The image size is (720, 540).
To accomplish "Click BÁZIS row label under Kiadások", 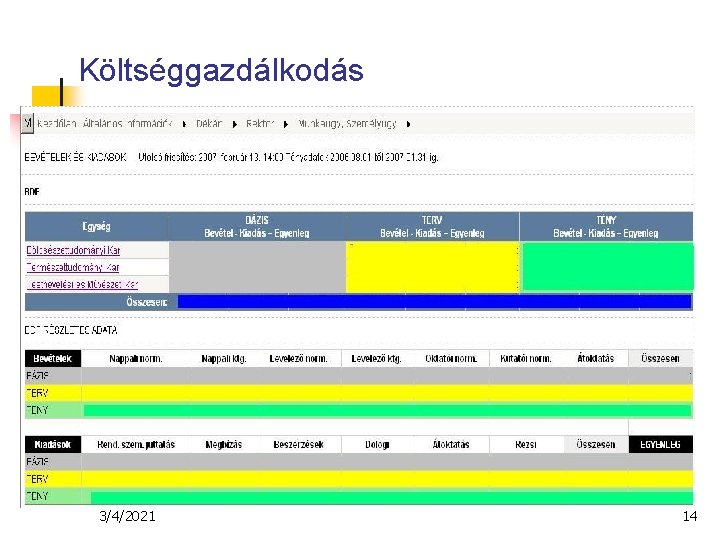I will [37, 462].
